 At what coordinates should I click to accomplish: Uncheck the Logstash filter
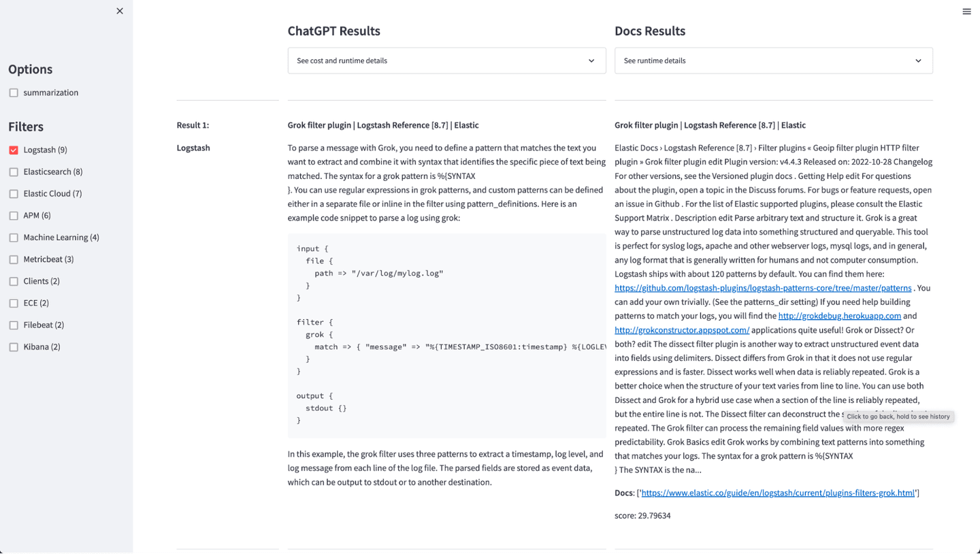14,150
